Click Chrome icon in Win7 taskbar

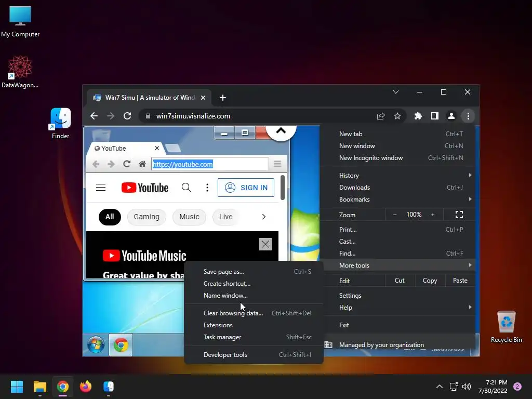click(121, 345)
